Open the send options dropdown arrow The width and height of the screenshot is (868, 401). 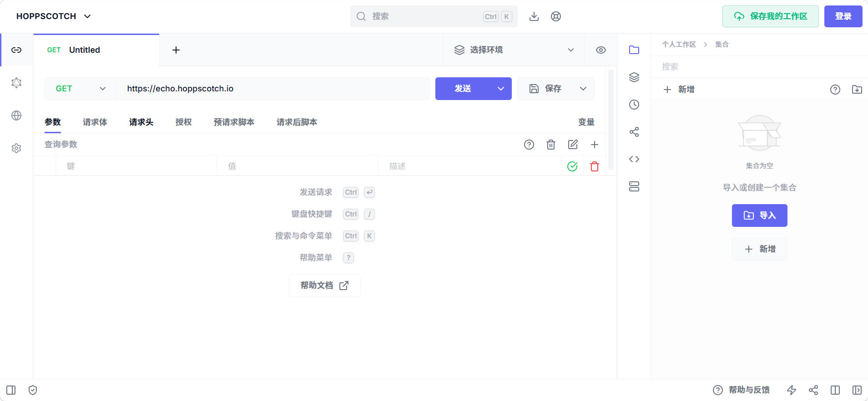click(501, 89)
